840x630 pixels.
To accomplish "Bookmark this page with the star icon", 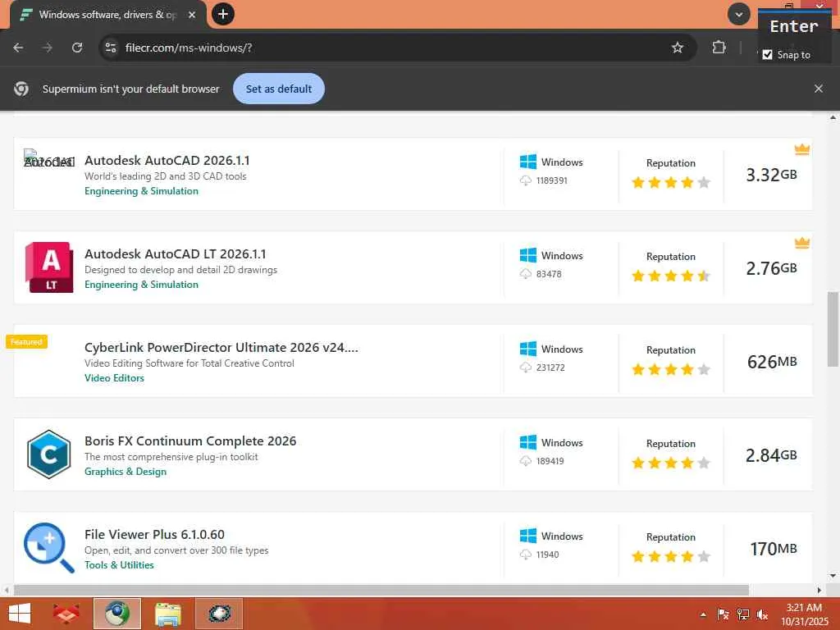I will [677, 48].
